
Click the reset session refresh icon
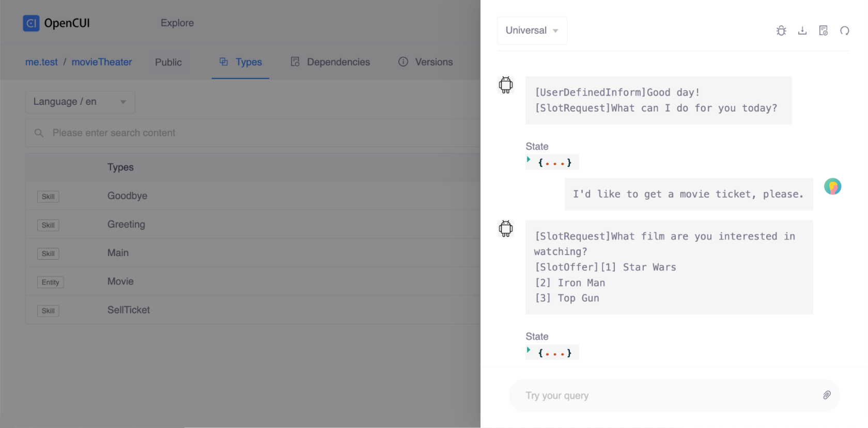tap(845, 31)
